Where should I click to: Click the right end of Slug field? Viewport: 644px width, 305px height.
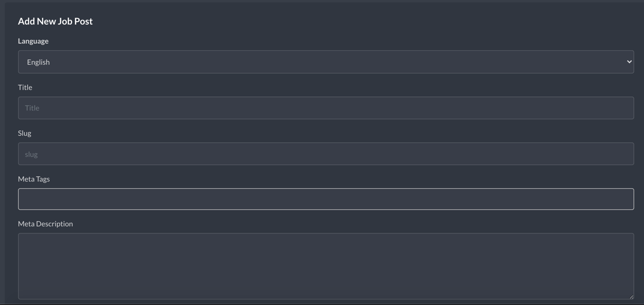point(625,154)
